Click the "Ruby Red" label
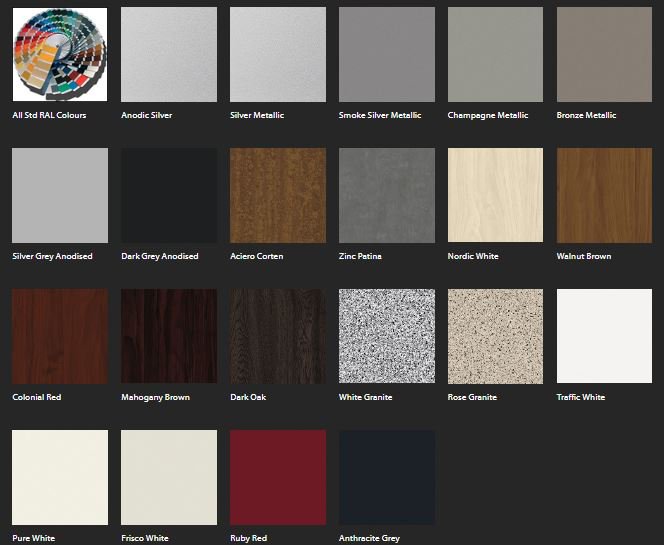Image resolution: width=664 pixels, height=545 pixels. click(249, 538)
